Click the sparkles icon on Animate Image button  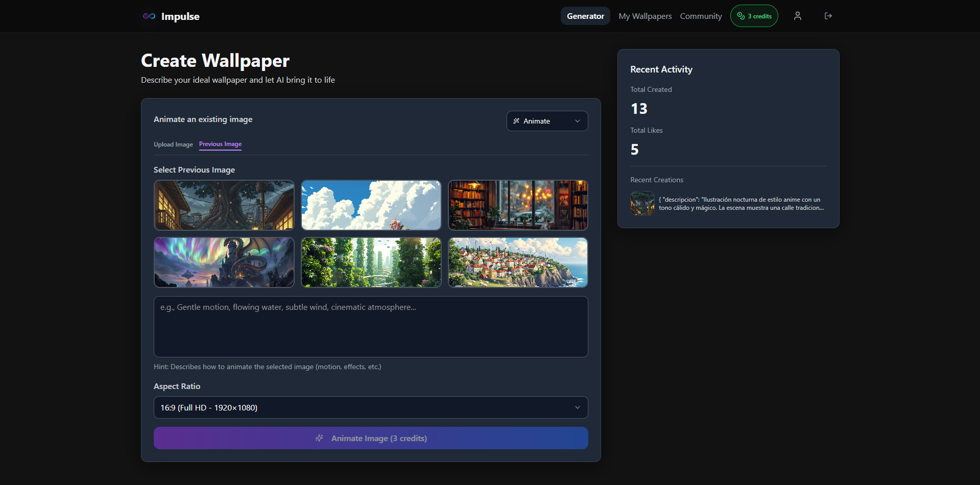click(x=320, y=438)
